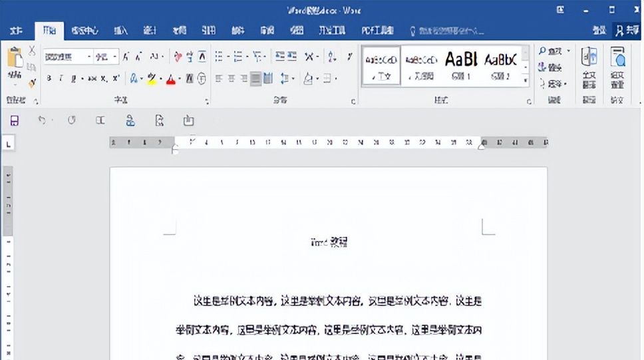This screenshot has height=360, width=644.
Task: Click the enclosed character circle icon
Action: click(x=202, y=78)
